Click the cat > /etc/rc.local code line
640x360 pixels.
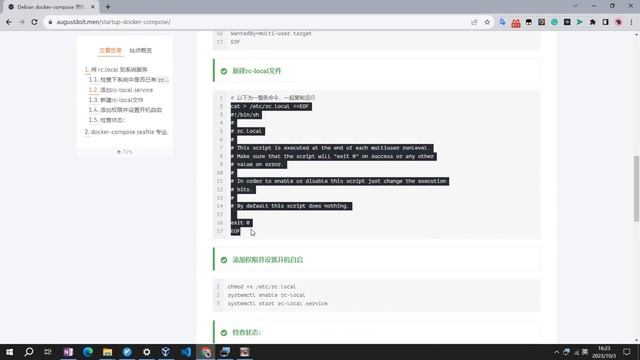tap(271, 107)
